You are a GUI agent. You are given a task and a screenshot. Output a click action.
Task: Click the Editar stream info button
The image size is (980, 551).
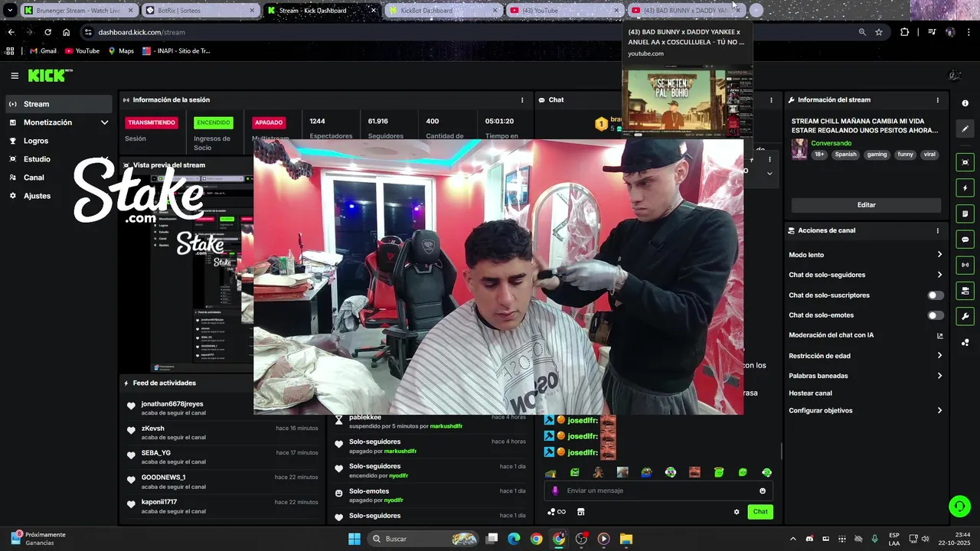pyautogui.click(x=866, y=205)
